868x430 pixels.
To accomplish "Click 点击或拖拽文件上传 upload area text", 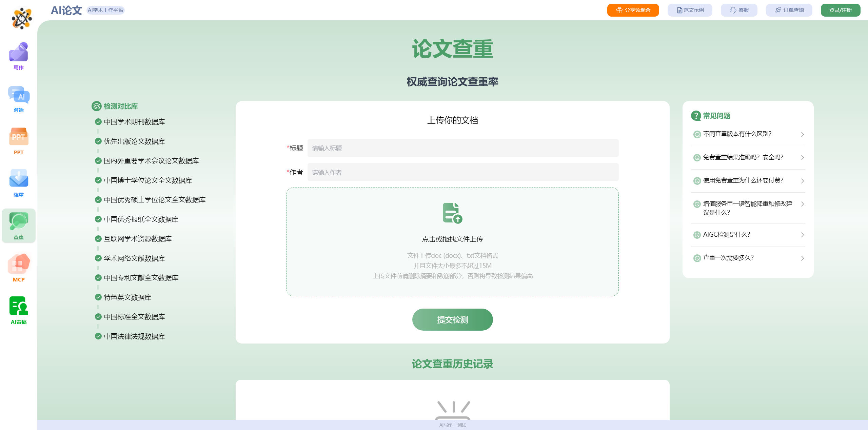I will (452, 239).
